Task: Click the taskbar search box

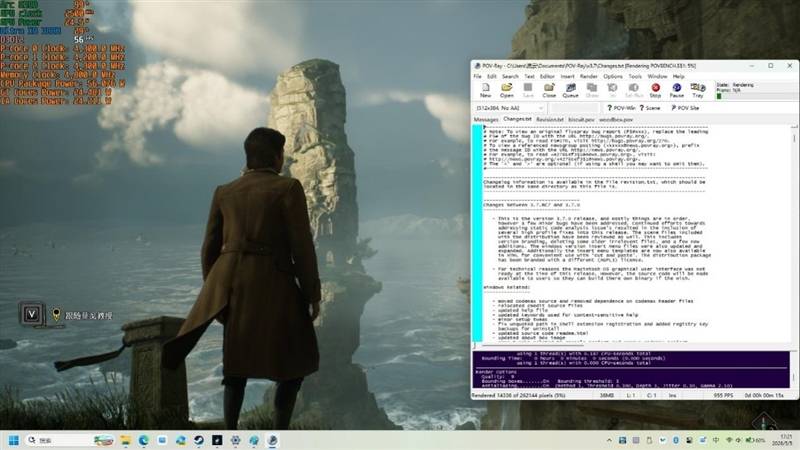Action: click(70, 440)
